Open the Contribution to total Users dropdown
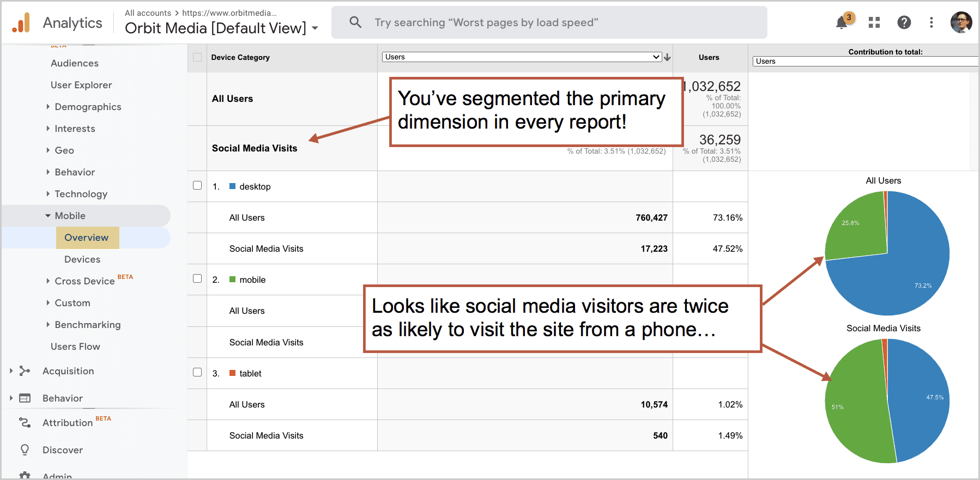This screenshot has width=980, height=480. [x=866, y=61]
